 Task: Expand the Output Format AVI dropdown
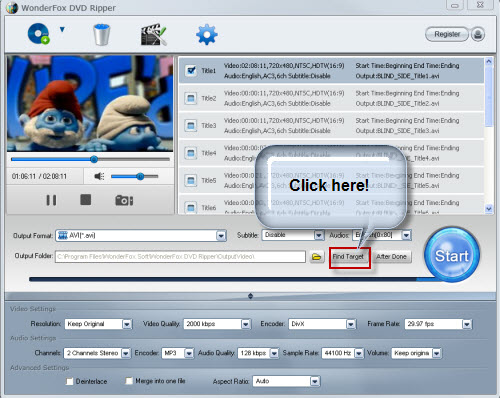pyautogui.click(x=221, y=236)
